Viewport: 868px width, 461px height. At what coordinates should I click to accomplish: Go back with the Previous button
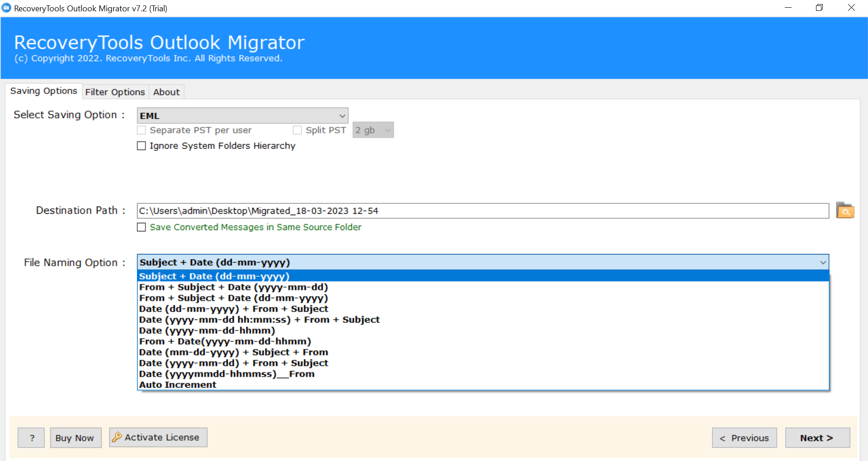coord(744,437)
